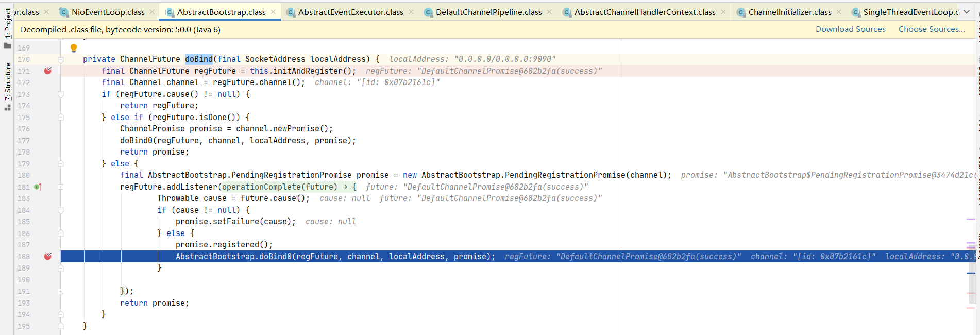The height and width of the screenshot is (335, 980).
Task: Close the AbstractEventExecutor.class tab
Action: pos(411,12)
